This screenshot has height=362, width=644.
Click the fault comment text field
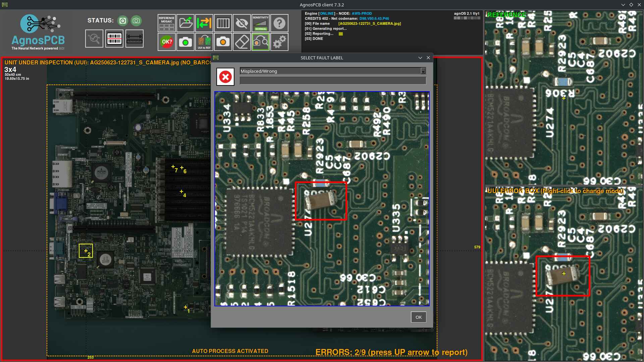pos(333,80)
